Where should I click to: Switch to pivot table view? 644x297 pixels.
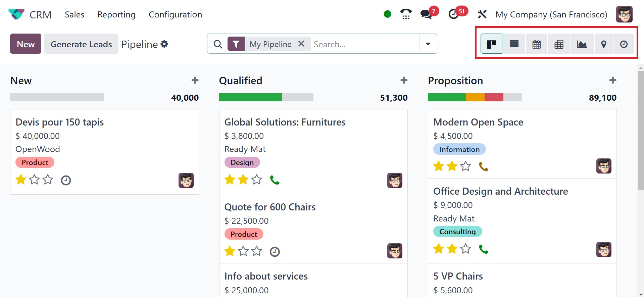pyautogui.click(x=559, y=44)
